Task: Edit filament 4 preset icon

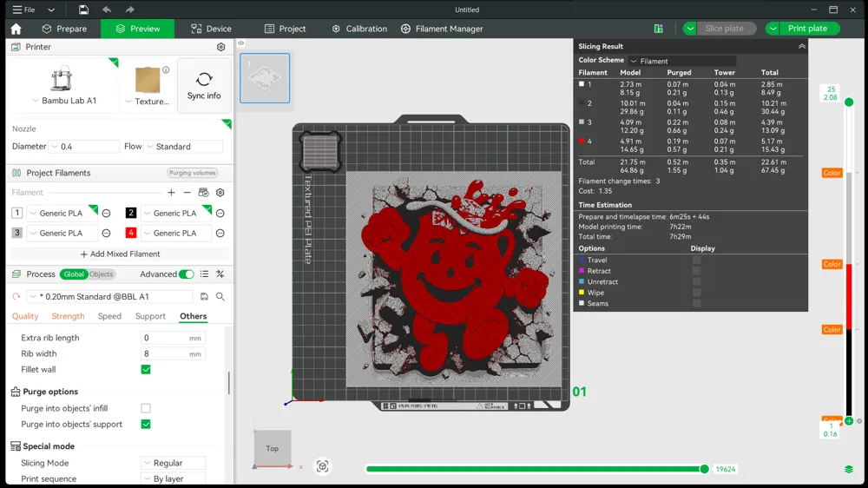Action: [220, 234]
